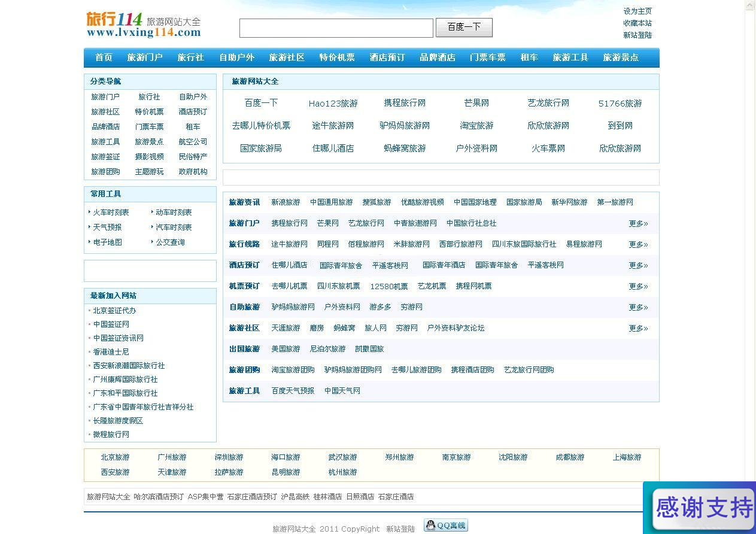The width and height of the screenshot is (756, 534).
Task: Click the 51766旅游 link
Action: pyautogui.click(x=620, y=104)
